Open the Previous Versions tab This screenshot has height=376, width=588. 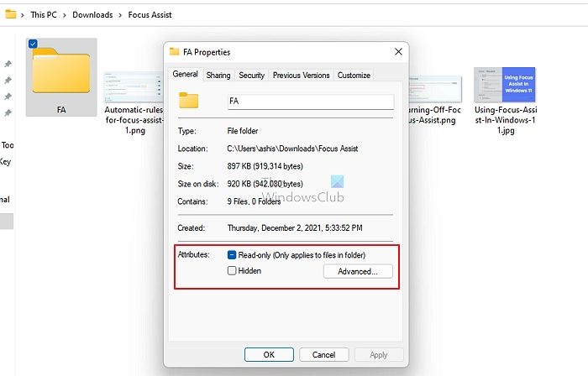tap(301, 76)
